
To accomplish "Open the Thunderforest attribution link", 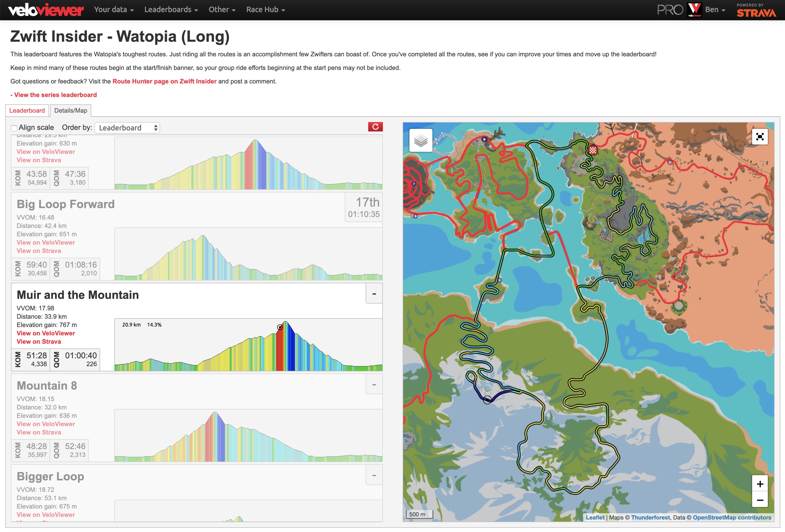I will tap(650, 517).
